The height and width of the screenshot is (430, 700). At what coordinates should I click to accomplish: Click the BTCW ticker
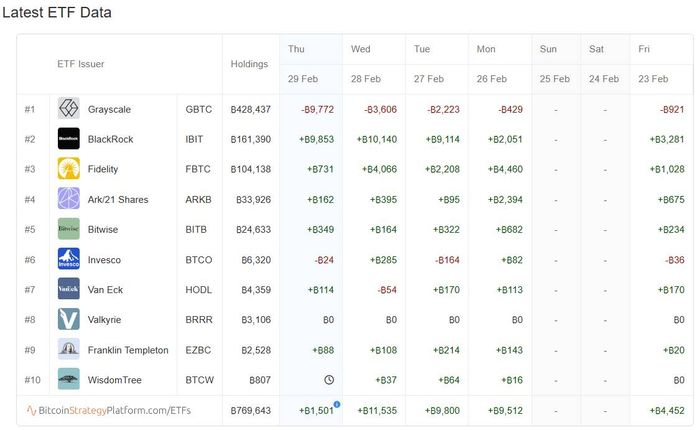200,380
